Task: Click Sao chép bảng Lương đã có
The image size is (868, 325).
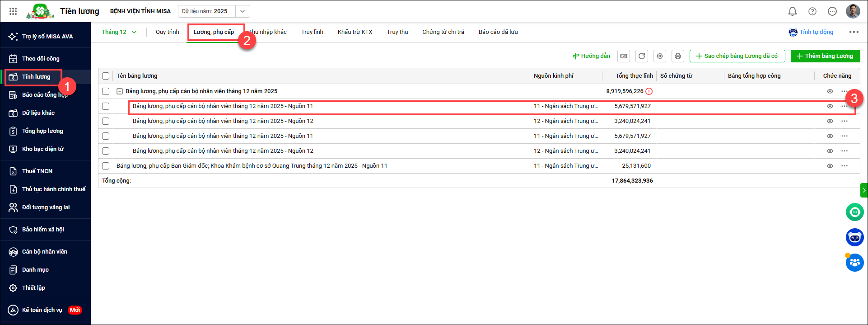Action: [737, 56]
